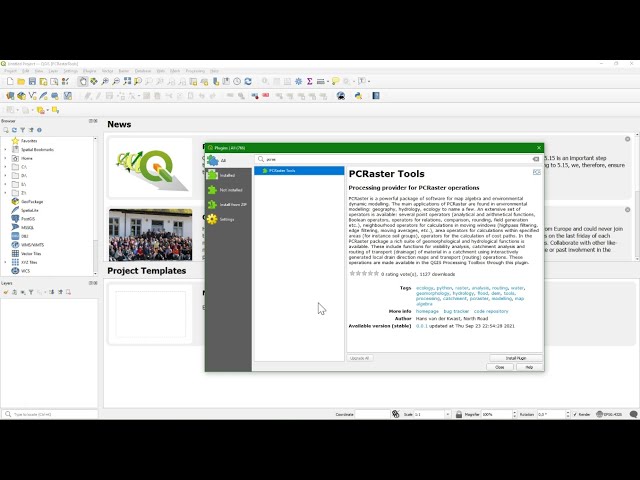The height and width of the screenshot is (480, 640).
Task: Open the log messages bubble icon
Action: [x=633, y=414]
